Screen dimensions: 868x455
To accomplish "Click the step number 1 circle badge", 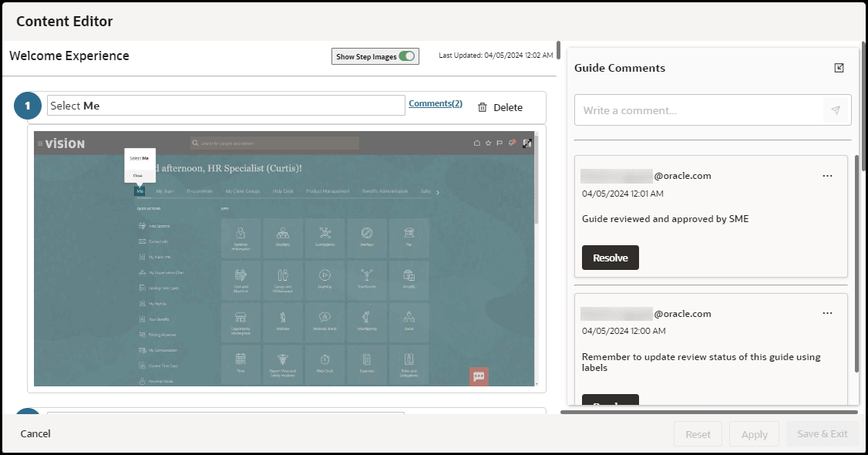I will tap(28, 106).
